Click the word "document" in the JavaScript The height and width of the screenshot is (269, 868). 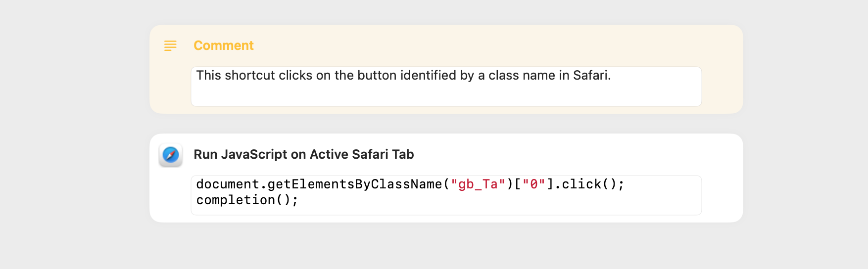click(x=228, y=184)
